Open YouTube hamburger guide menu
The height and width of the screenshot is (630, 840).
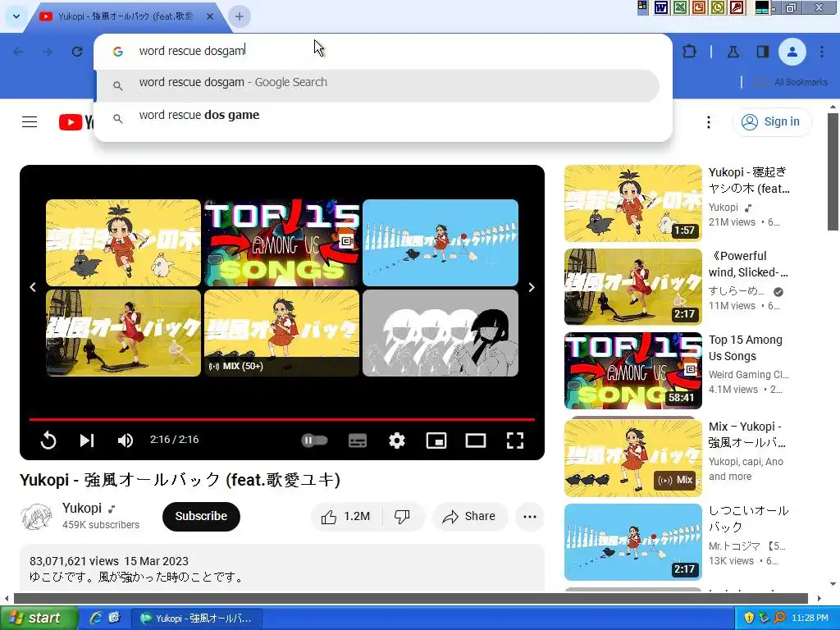coord(30,122)
